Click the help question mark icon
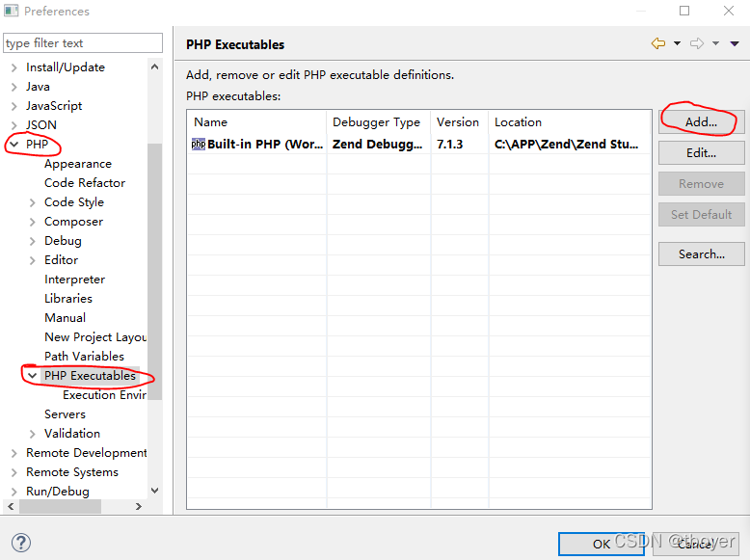Image resolution: width=750 pixels, height=560 pixels. [21, 543]
